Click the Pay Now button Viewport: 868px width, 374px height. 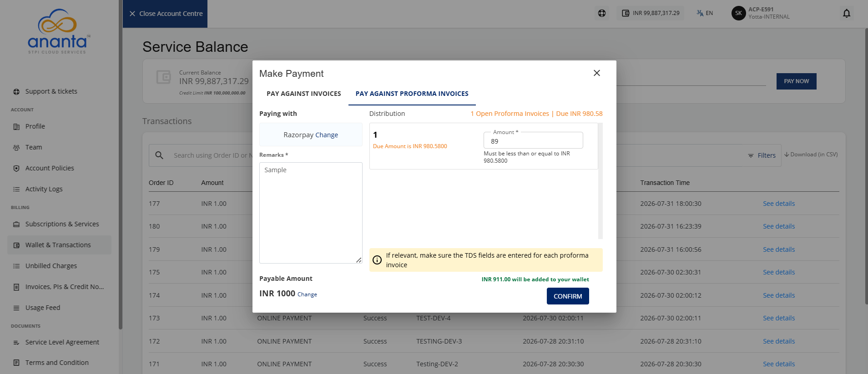tap(796, 81)
